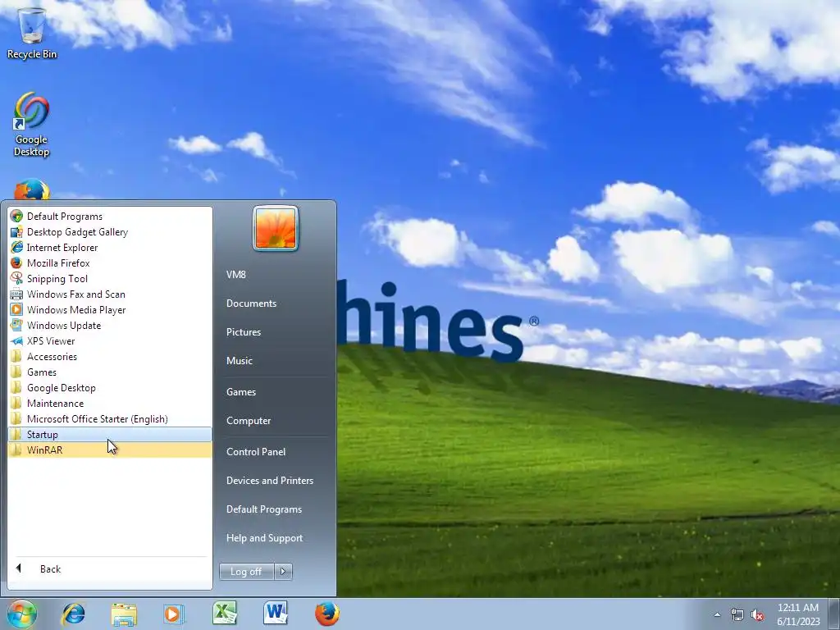Open the taskbar clock and date

point(798,614)
